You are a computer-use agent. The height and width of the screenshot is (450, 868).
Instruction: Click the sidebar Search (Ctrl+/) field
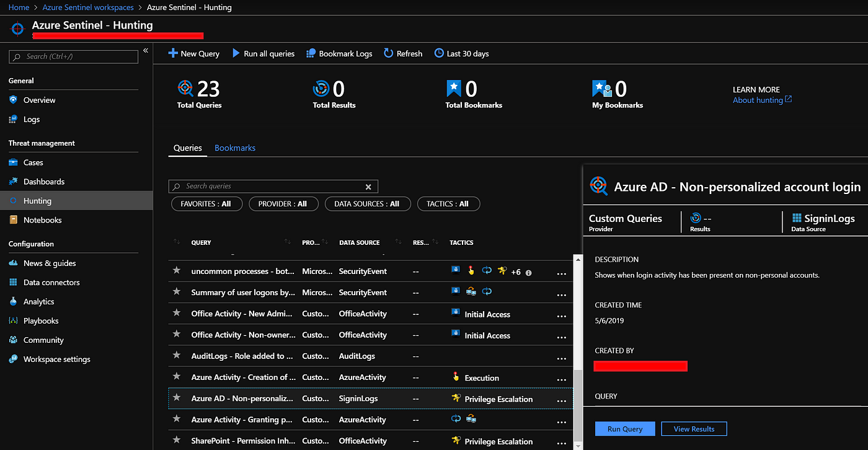74,56
